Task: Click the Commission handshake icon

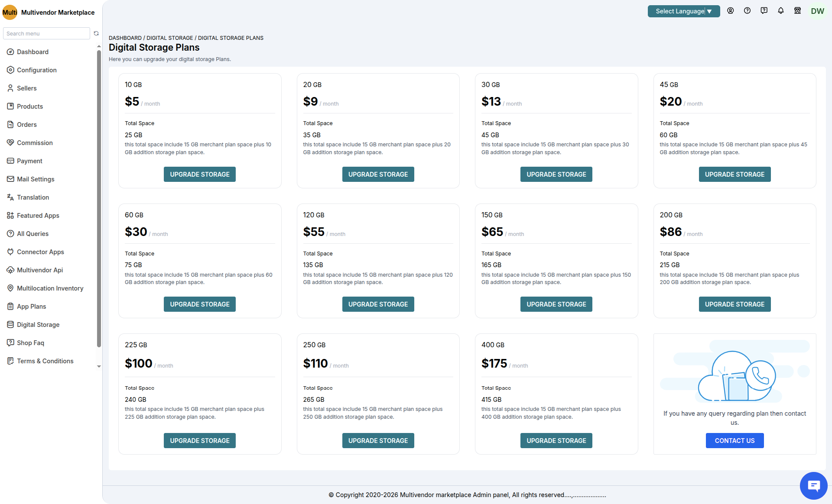Action: click(x=10, y=143)
